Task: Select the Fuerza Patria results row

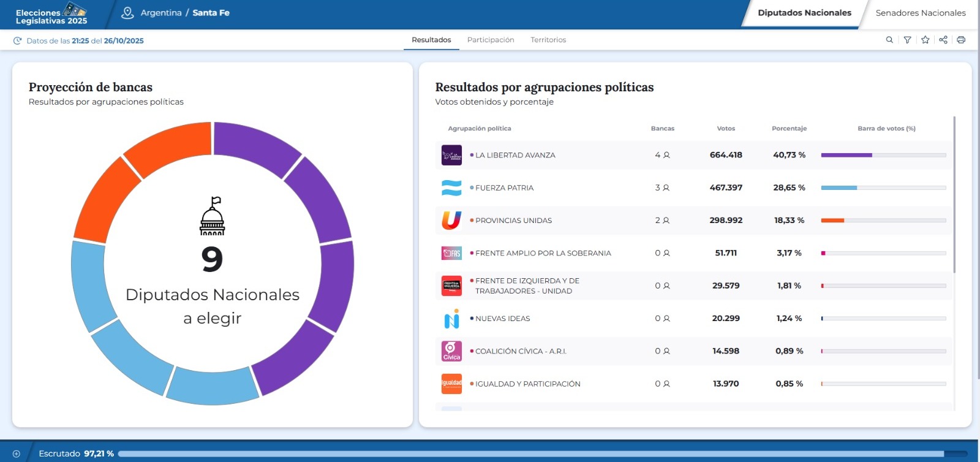Action: click(693, 188)
